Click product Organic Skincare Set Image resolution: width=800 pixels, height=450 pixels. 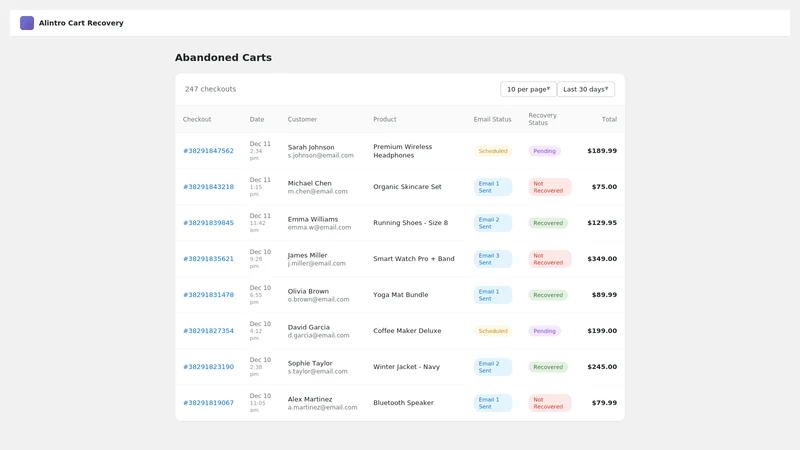coord(407,187)
